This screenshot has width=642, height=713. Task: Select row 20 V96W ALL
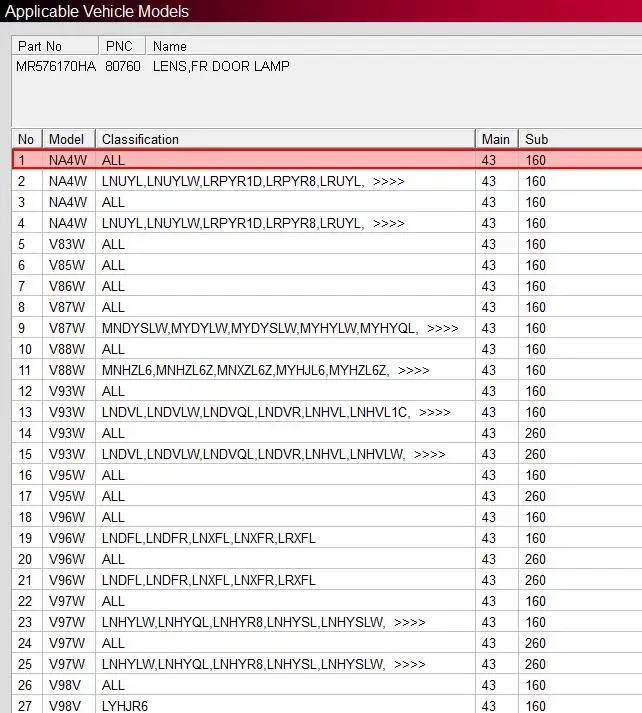pos(327,559)
